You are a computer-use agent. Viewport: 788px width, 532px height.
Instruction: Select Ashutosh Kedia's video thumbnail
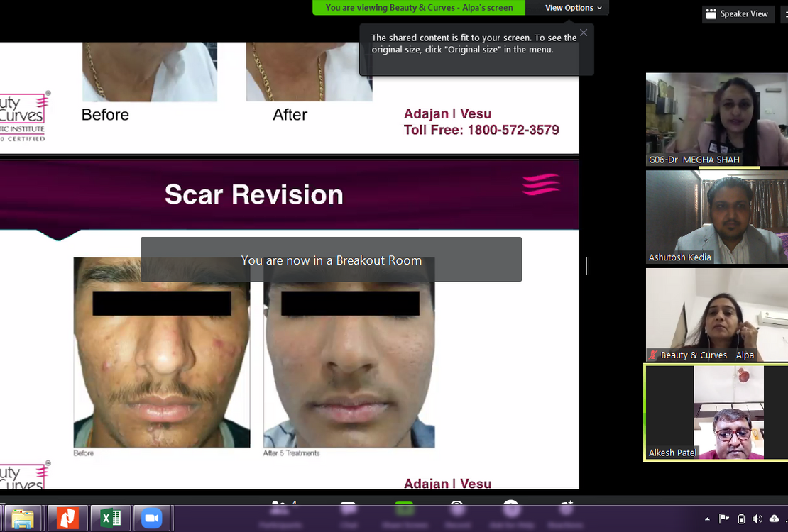716,217
